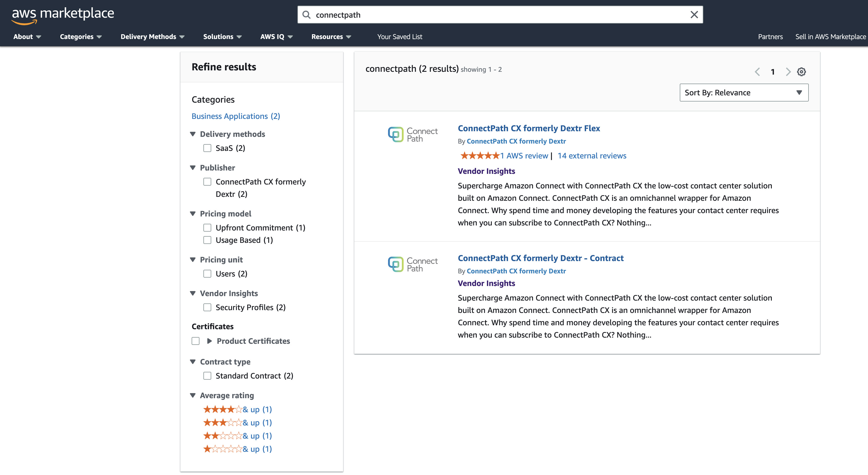
Task: Expand the Product Certificates tree
Action: (209, 341)
